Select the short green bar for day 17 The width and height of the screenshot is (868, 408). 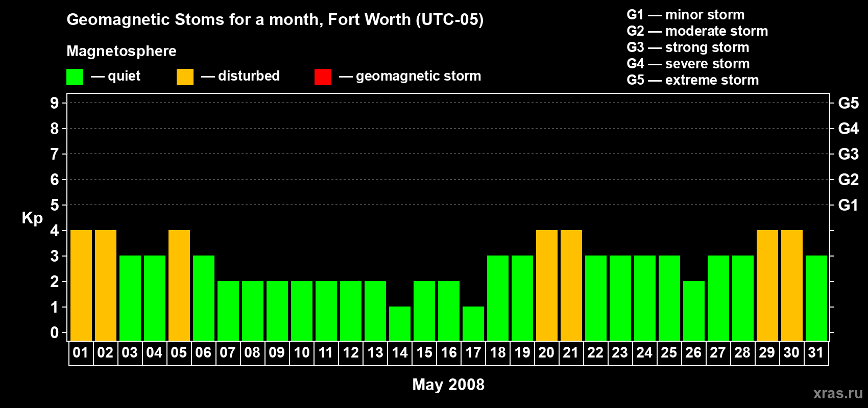click(x=473, y=323)
